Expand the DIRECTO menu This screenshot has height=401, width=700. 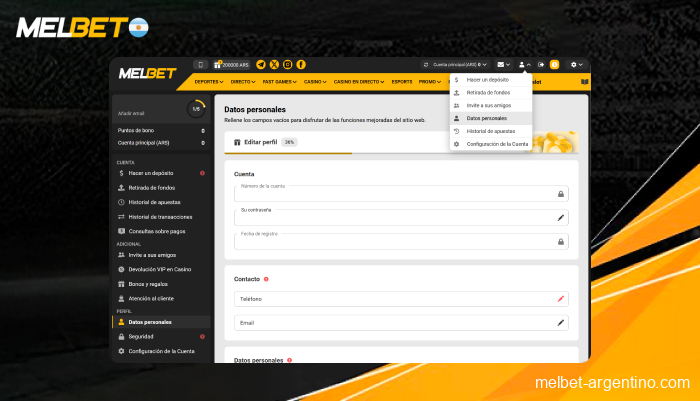click(243, 82)
